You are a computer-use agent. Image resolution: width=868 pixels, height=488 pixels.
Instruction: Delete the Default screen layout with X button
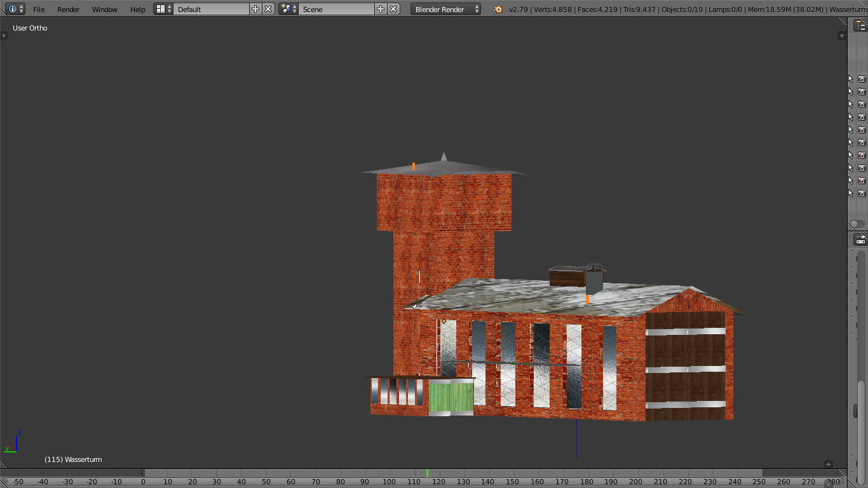point(268,9)
